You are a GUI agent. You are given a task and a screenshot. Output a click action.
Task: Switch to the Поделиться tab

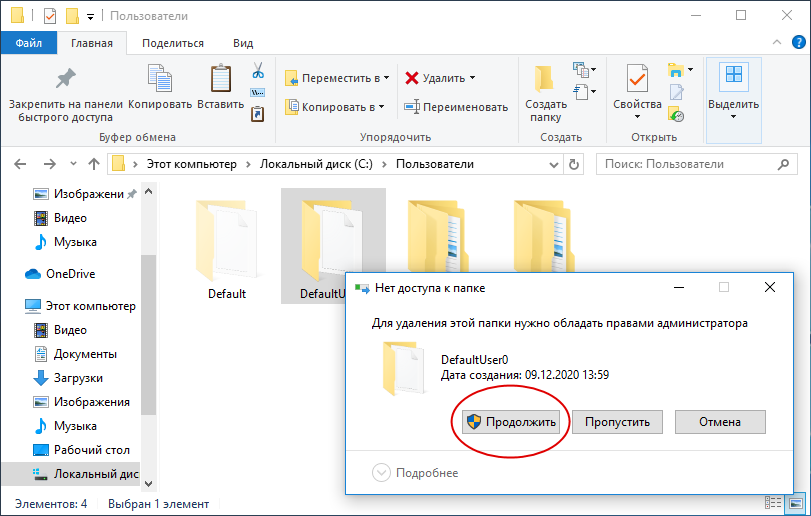point(173,43)
